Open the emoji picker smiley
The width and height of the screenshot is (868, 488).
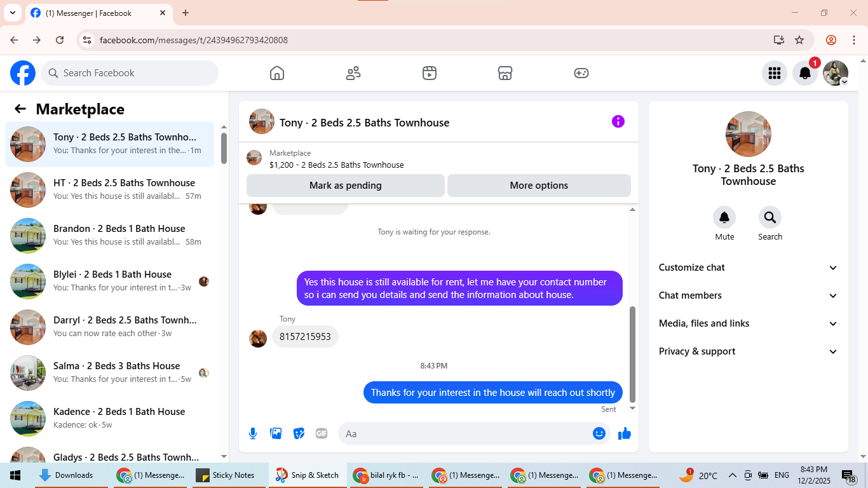tap(599, 433)
